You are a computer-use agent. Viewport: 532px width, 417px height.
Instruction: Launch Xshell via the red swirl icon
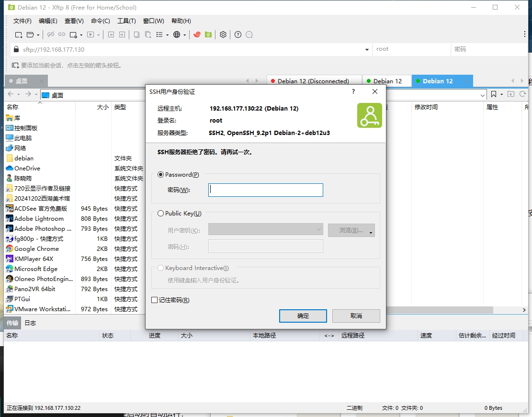(x=197, y=34)
